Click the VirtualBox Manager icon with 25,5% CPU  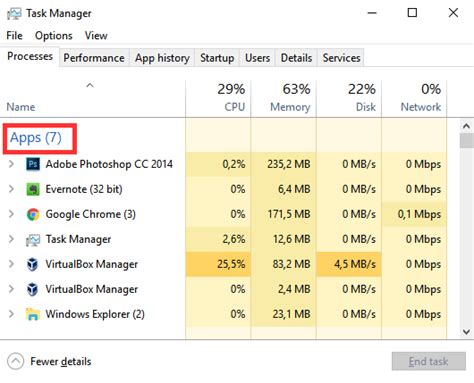[32, 264]
